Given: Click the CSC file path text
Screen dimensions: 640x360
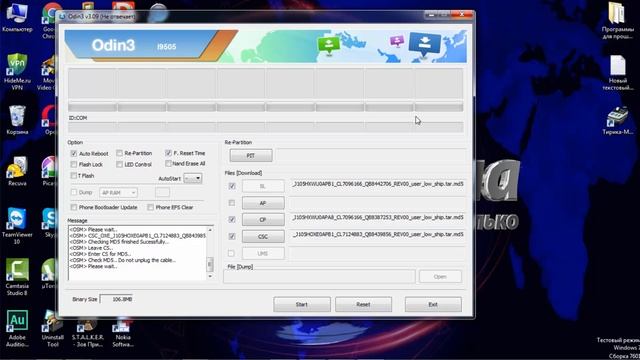Looking at the screenshot, I should point(378,234).
